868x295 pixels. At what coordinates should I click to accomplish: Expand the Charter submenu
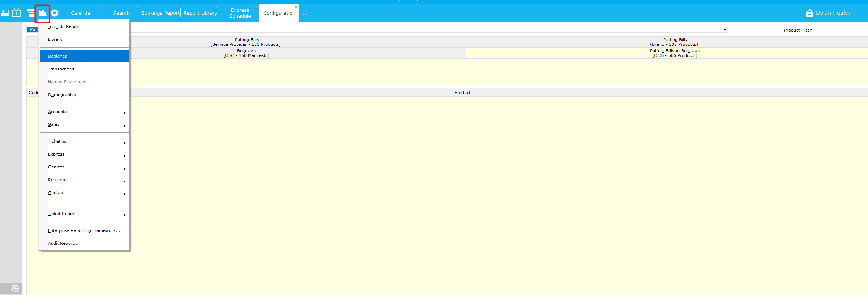click(84, 167)
